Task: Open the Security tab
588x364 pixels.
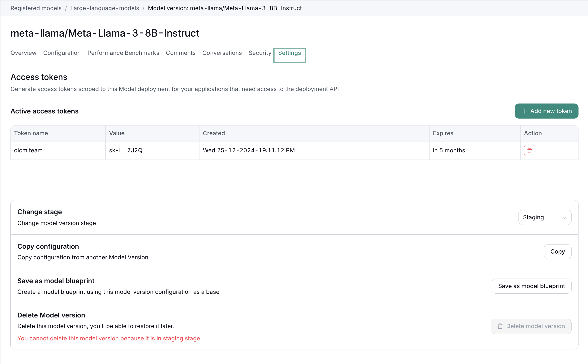Action: pyautogui.click(x=260, y=53)
